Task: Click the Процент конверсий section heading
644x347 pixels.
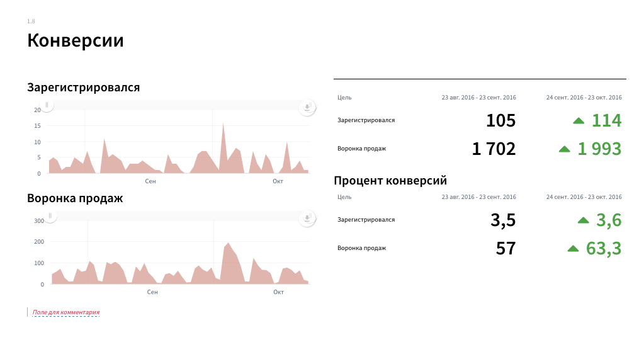Action: (x=390, y=181)
